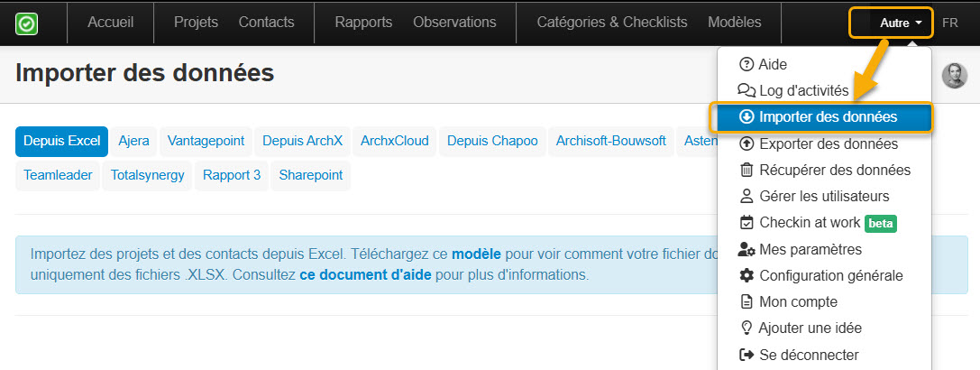Choose Log d'activités menu entry
Viewport: 980px width, 370px height.
pos(824,91)
